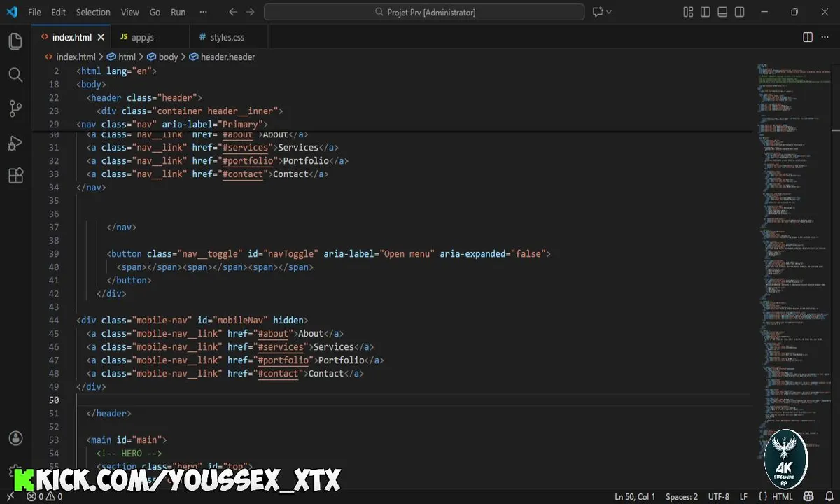Viewport: 840px width, 504px height.
Task: Expand the chat dropdown chevron
Action: point(609,12)
